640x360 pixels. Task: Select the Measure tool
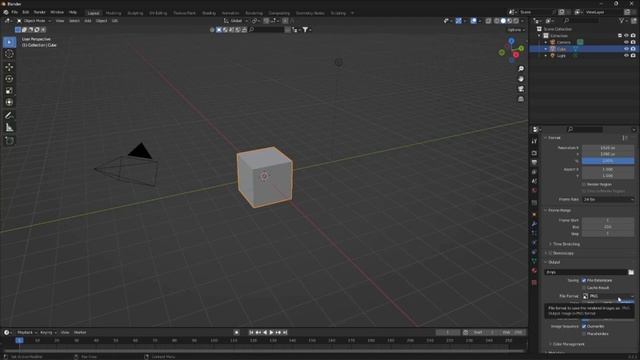click(x=9, y=128)
